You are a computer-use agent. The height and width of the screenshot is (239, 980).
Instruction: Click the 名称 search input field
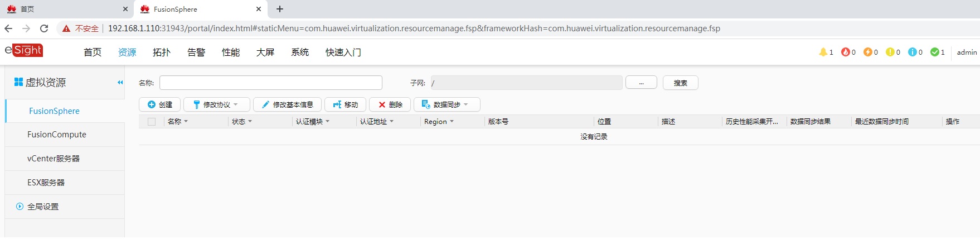(x=271, y=83)
